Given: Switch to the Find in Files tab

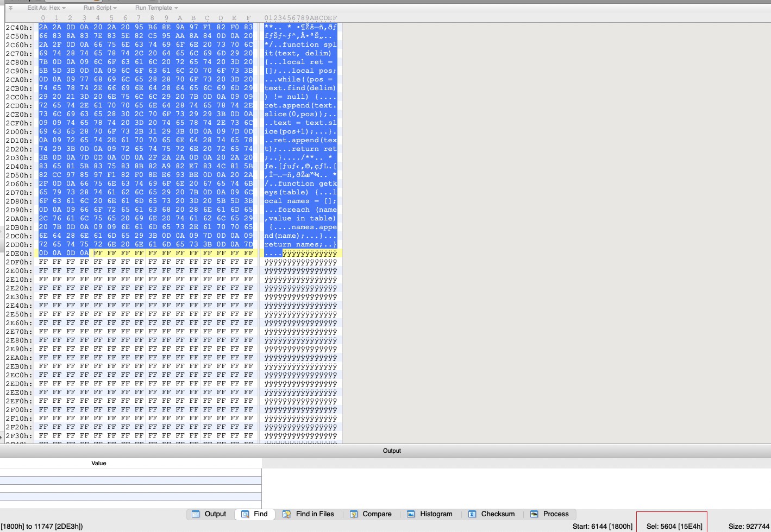Looking at the screenshot, I should 315,514.
